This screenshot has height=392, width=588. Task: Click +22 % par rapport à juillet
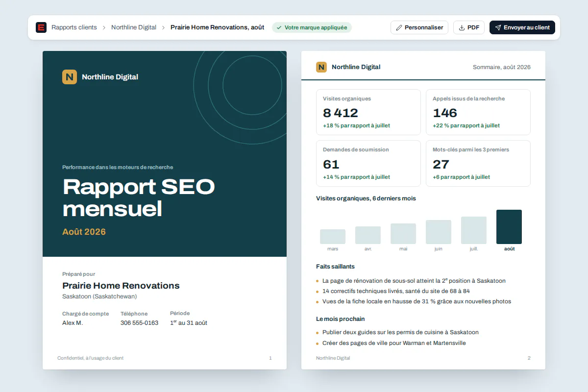click(x=466, y=125)
